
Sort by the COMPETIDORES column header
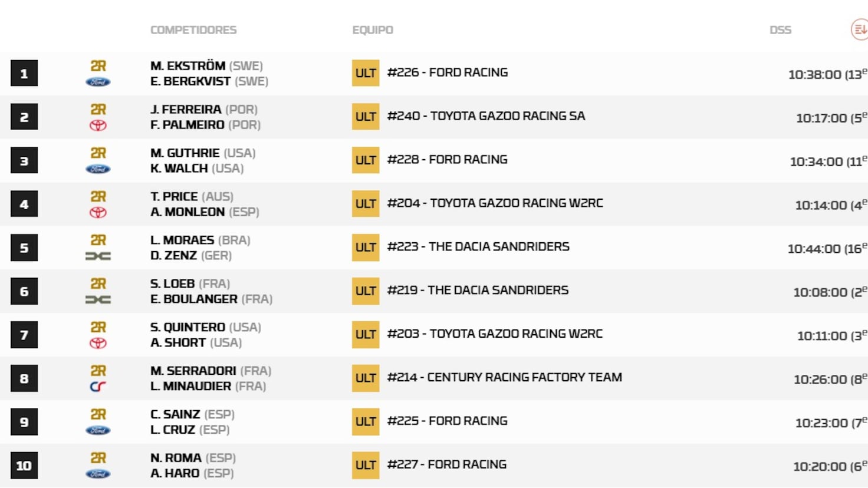(193, 30)
